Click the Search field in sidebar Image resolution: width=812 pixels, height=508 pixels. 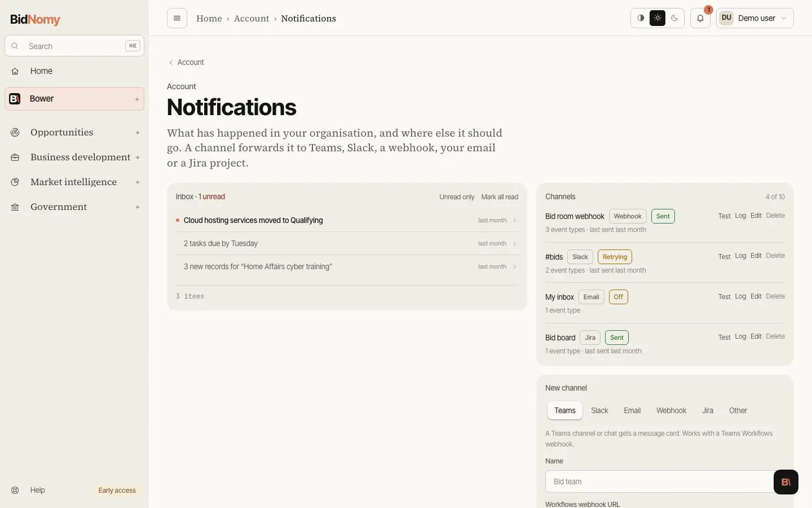(74, 46)
